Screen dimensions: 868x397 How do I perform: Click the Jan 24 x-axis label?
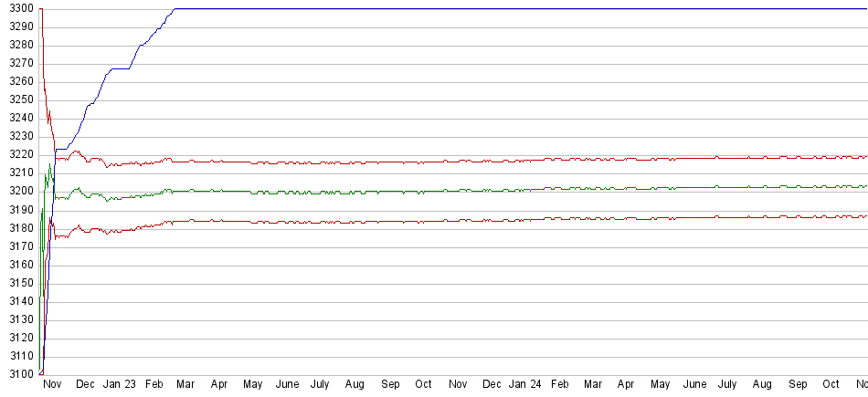[524, 386]
